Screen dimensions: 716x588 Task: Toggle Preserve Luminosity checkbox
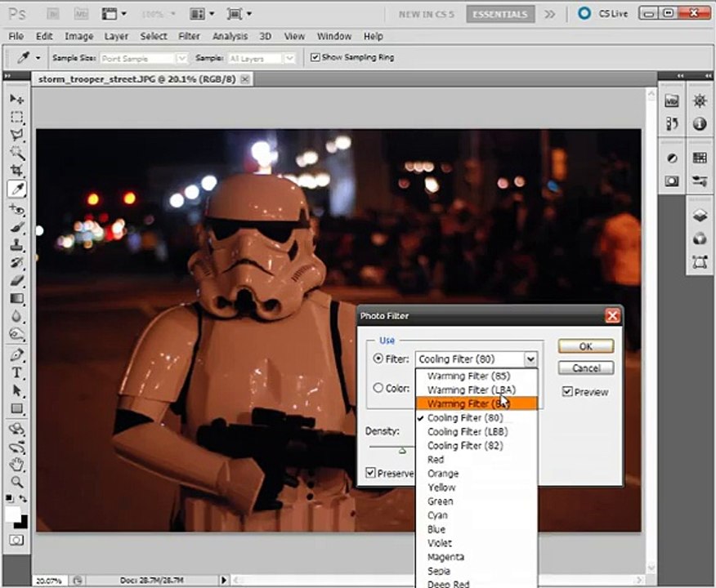coord(370,473)
